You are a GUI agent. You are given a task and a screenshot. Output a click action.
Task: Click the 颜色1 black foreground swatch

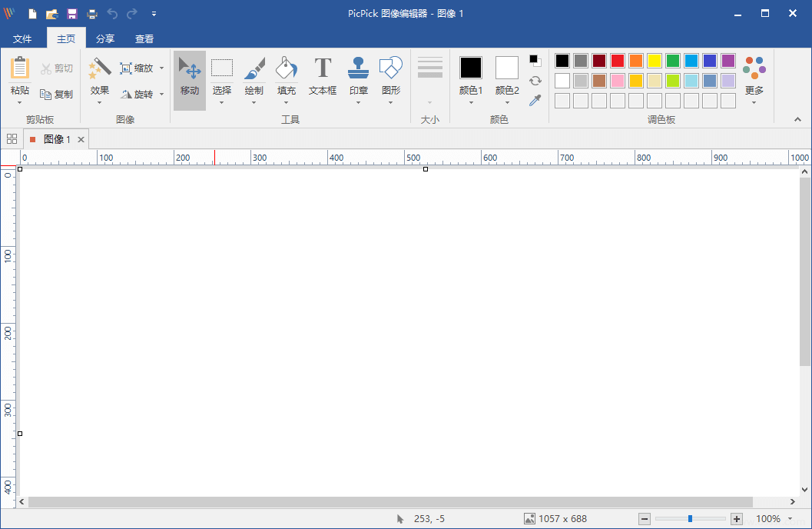click(x=471, y=68)
